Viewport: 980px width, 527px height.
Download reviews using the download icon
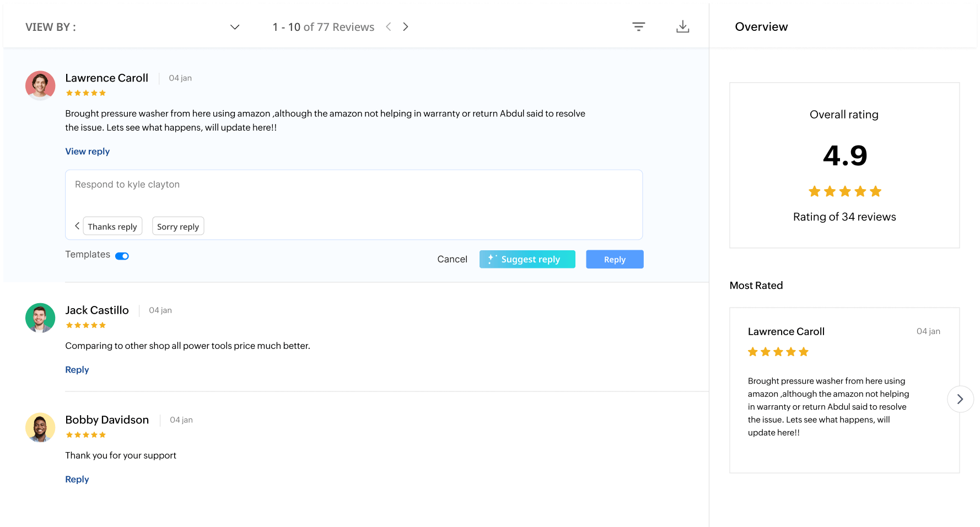click(682, 26)
